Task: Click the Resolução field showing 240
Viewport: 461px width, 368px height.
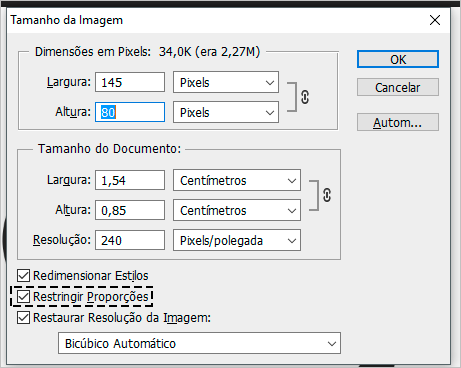Action: pyautogui.click(x=130, y=240)
